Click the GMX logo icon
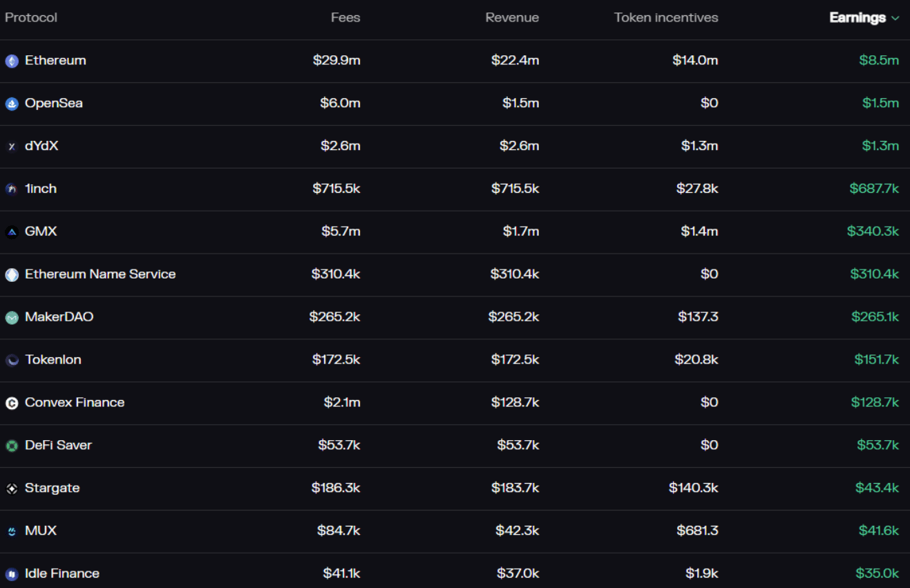Viewport: 910px width, 588px height. (12, 232)
